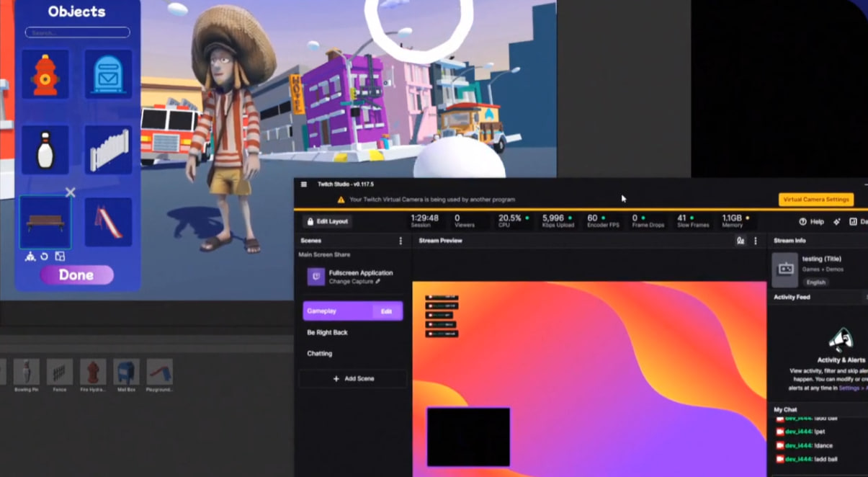Click the viewers icon in Stream Preview header
The width and height of the screenshot is (868, 477).
740,241
